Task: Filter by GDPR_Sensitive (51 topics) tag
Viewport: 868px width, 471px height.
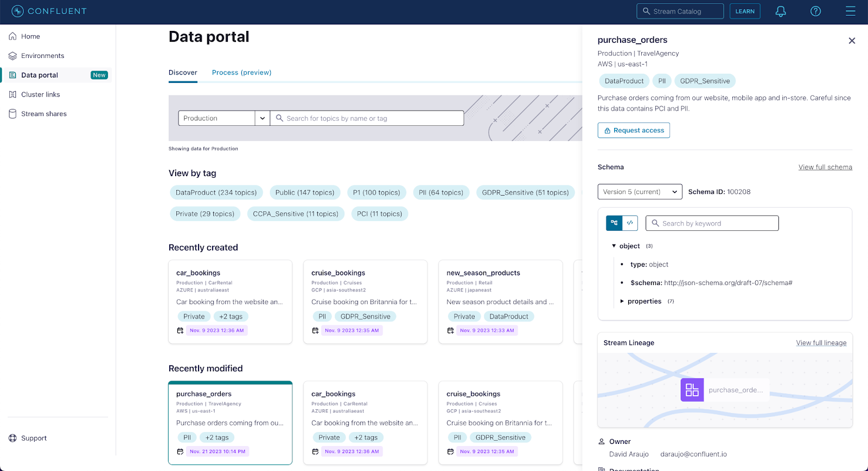Action: tap(525, 192)
